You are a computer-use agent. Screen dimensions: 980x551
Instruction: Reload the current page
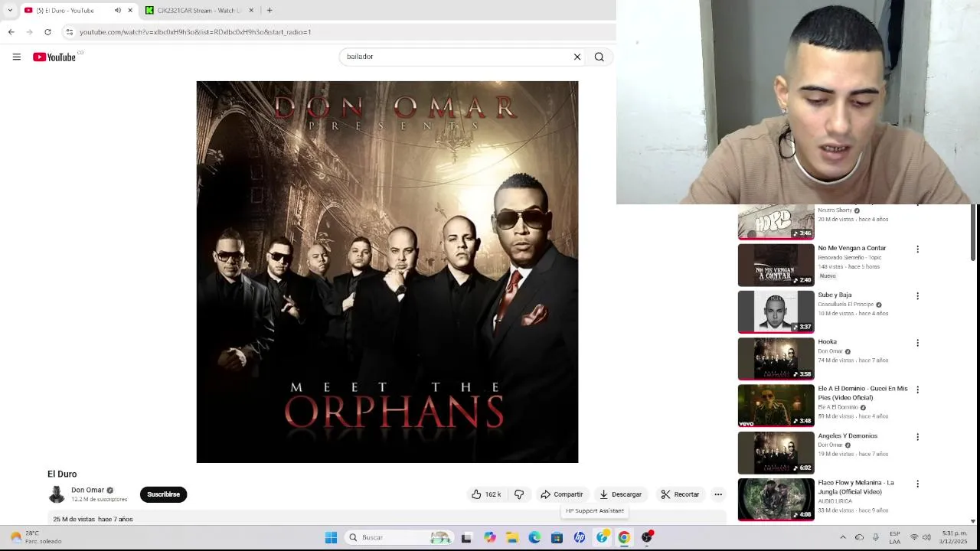coord(47,32)
